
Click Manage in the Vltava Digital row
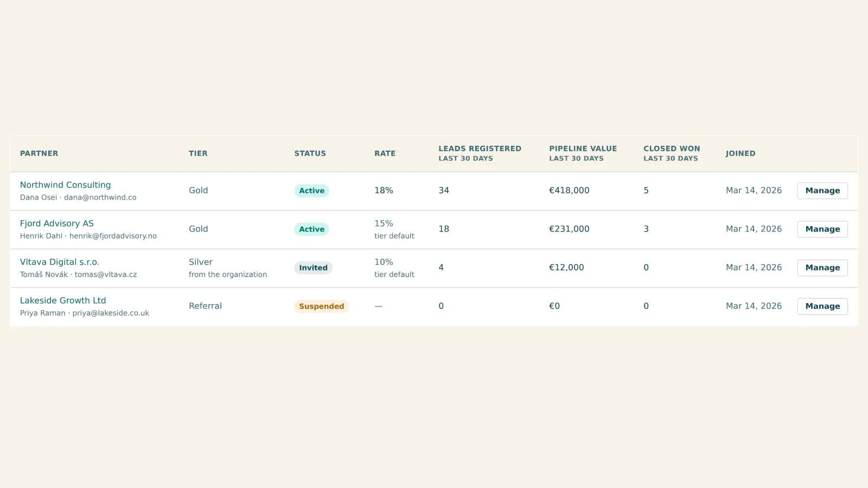(x=822, y=268)
